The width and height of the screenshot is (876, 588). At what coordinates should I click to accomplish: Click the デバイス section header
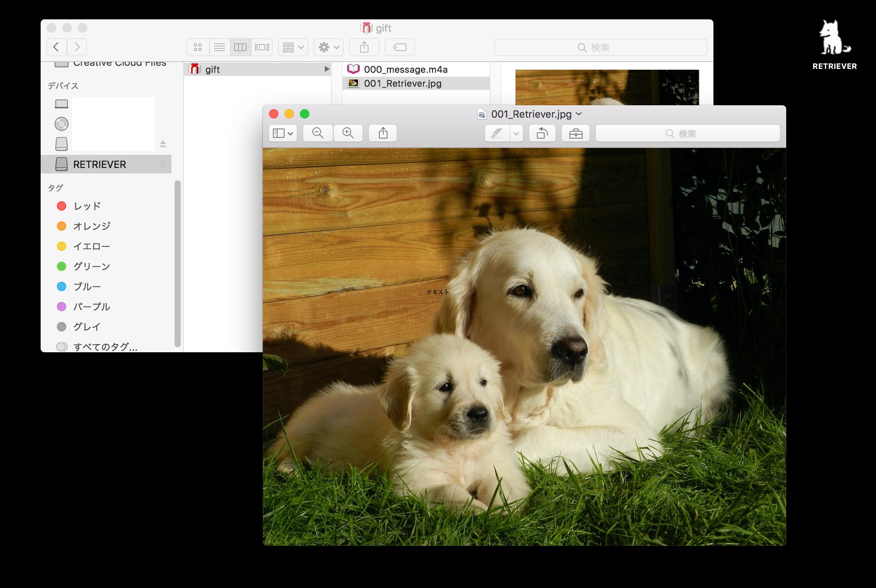pyautogui.click(x=63, y=86)
